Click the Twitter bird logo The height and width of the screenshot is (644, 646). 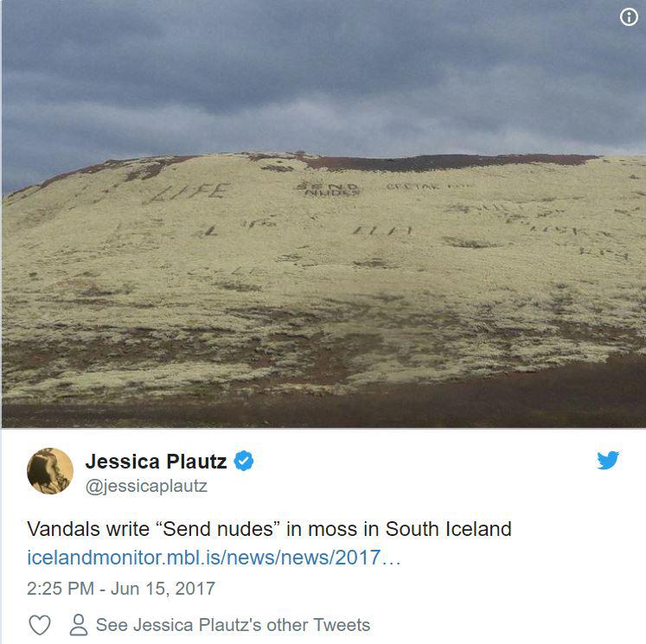pyautogui.click(x=608, y=460)
